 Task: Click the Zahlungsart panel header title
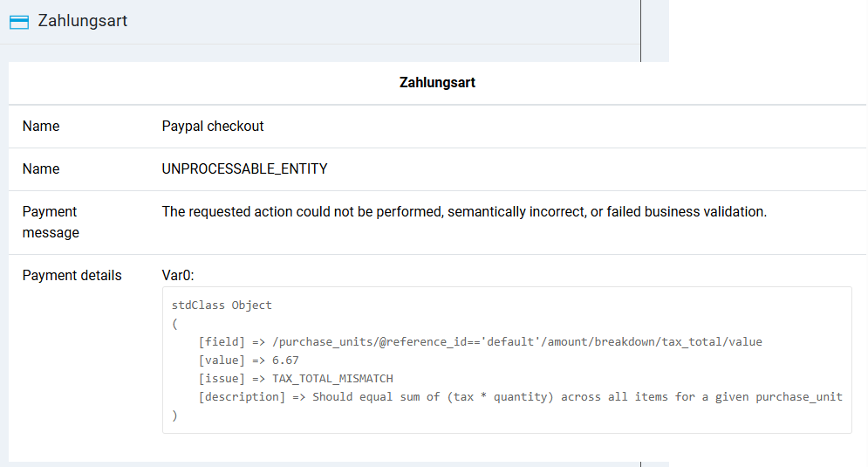pyautogui.click(x=83, y=21)
